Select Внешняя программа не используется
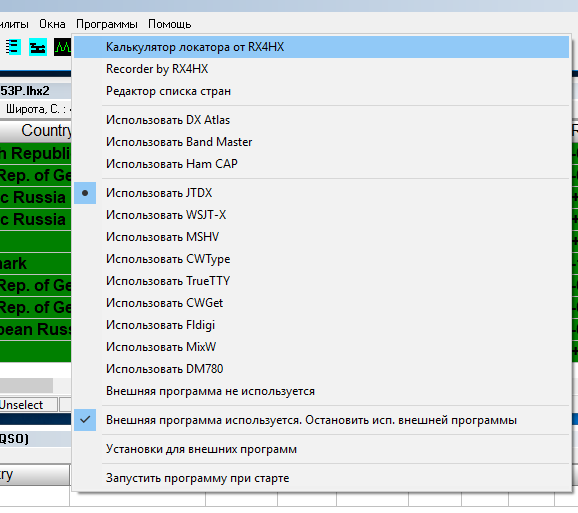This screenshot has width=578, height=513. 321,391
